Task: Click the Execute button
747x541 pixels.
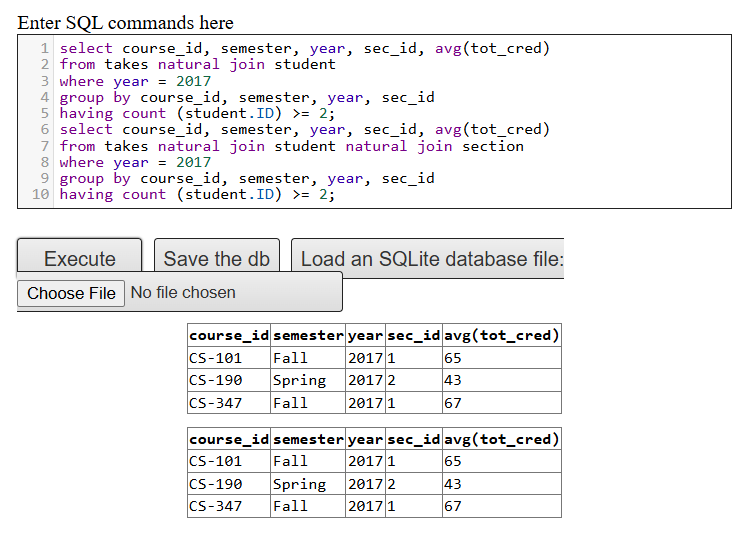Action: pos(80,258)
